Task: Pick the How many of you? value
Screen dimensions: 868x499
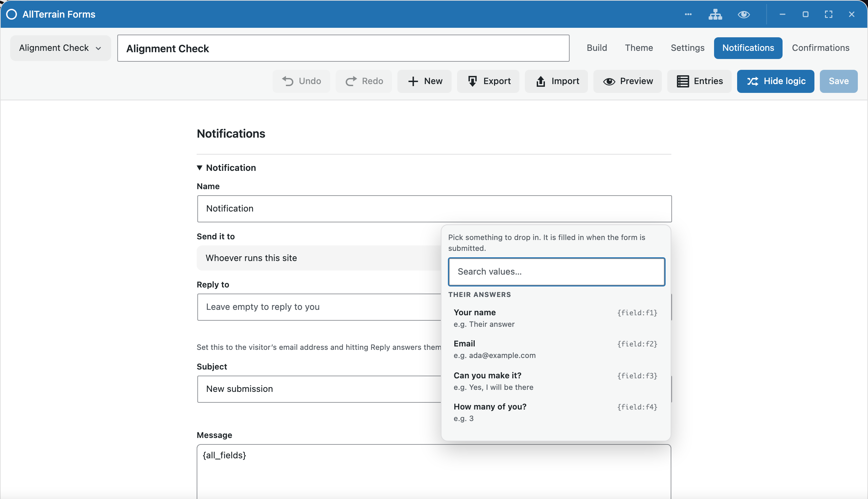Action: (x=555, y=412)
